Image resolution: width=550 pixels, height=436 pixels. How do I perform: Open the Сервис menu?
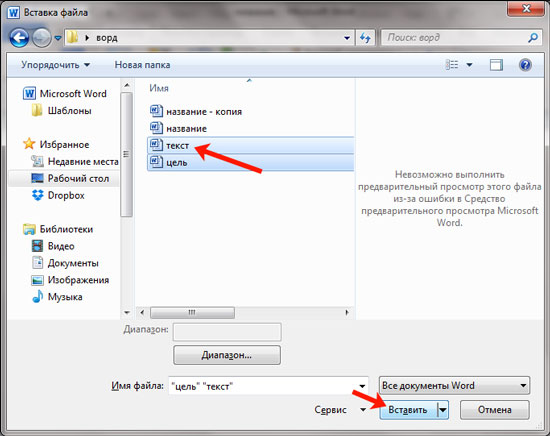pos(340,410)
